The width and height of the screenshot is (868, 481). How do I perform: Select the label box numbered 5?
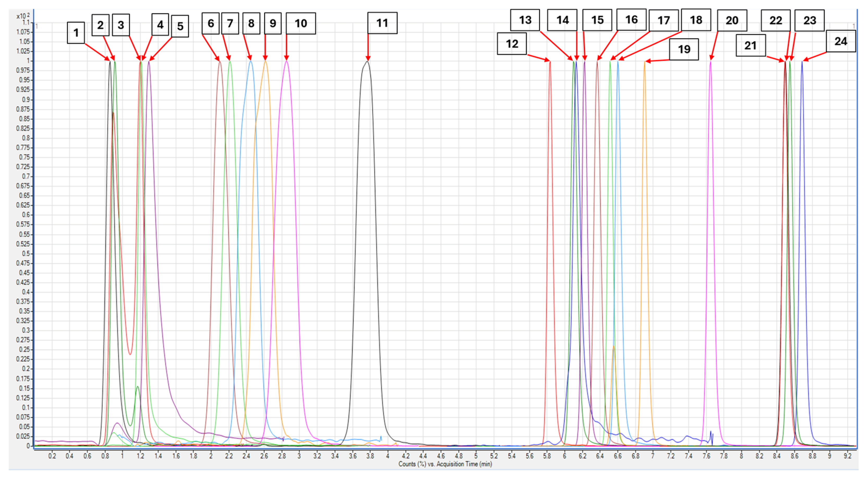[x=180, y=26]
